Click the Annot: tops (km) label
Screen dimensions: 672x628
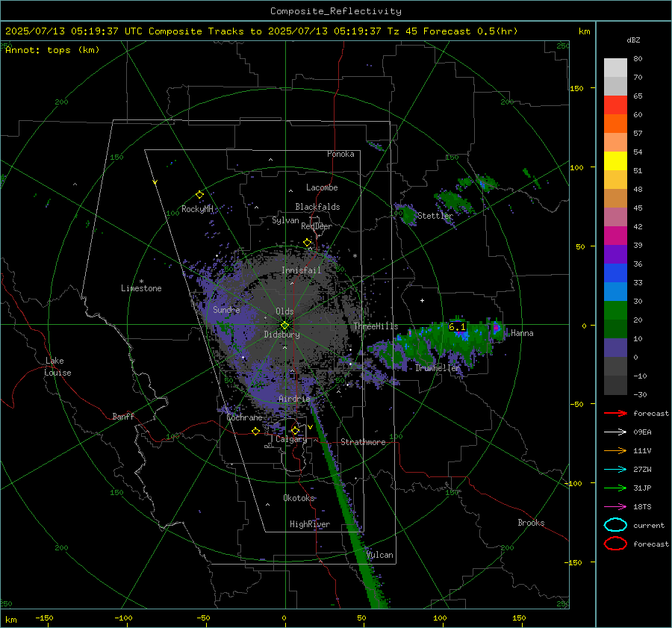(52, 50)
